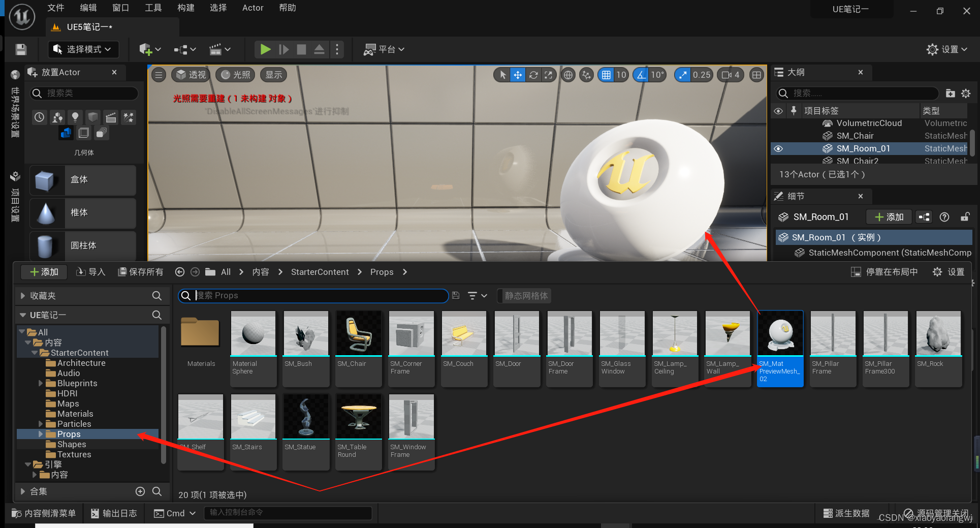Open the 平台 platforms dropdown
This screenshot has width=980, height=528.
(x=384, y=49)
